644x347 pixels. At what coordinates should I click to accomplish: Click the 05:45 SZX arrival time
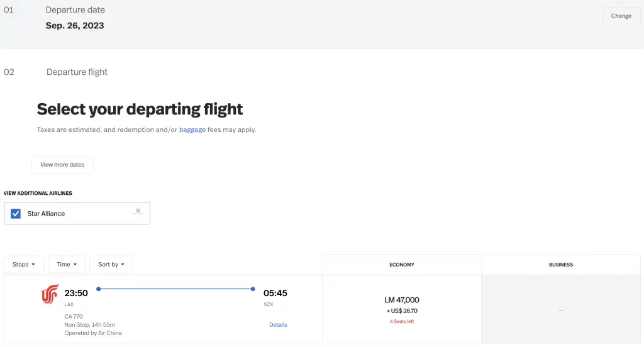275,293
